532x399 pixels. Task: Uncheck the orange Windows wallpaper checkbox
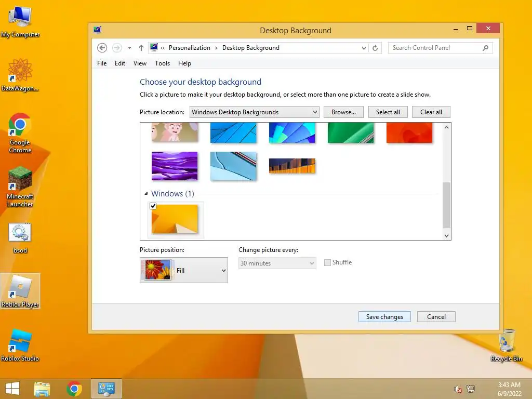(x=153, y=206)
